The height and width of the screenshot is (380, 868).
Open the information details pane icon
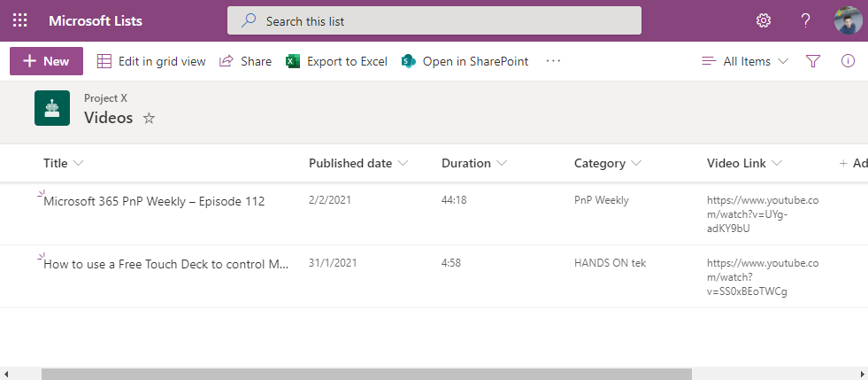coord(848,61)
